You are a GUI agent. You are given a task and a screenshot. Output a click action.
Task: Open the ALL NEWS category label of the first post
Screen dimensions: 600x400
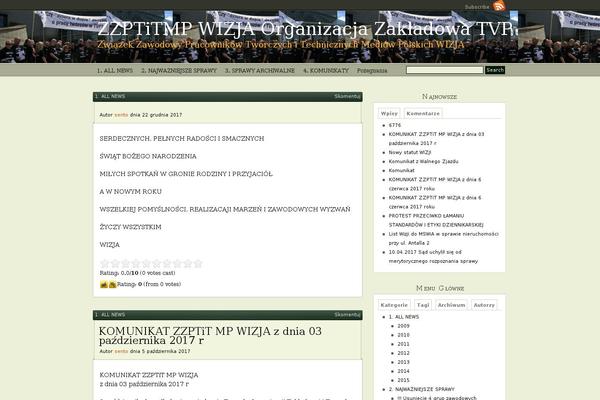click(x=110, y=96)
